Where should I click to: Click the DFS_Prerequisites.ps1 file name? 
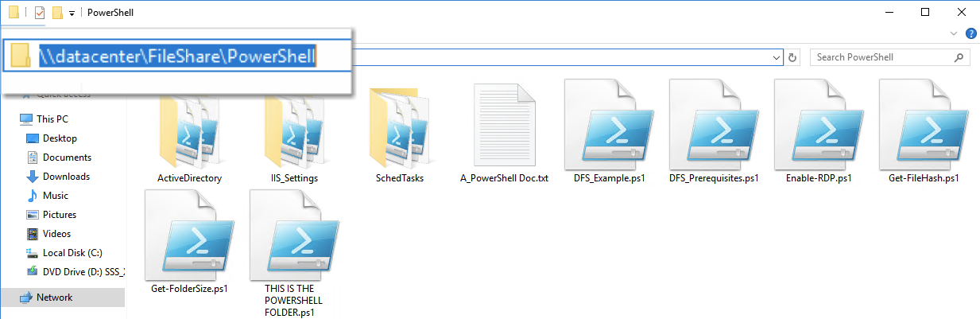(x=714, y=178)
